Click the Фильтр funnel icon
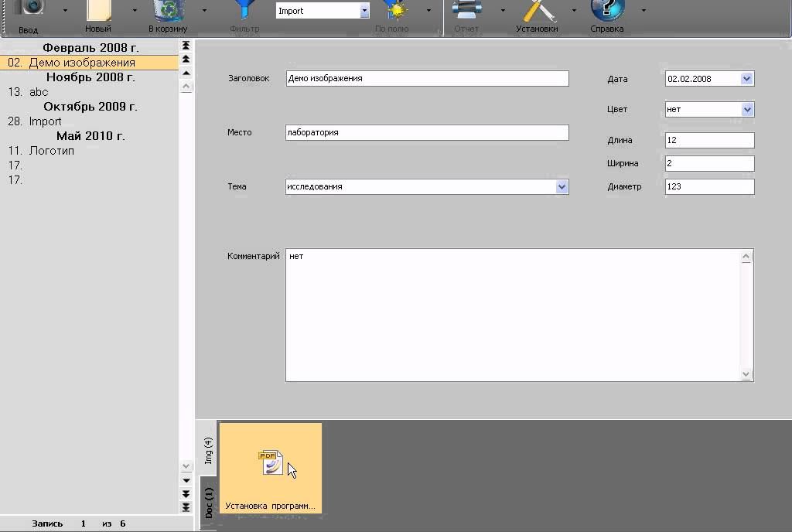This screenshot has height=532, width=792. click(x=244, y=11)
